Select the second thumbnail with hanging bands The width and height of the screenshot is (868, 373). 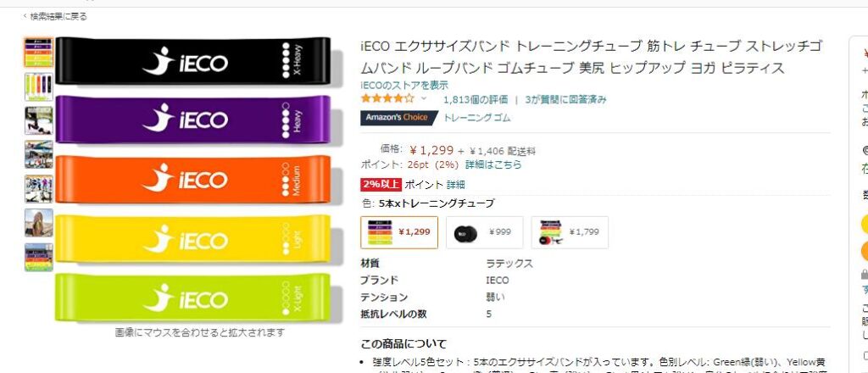click(39, 86)
